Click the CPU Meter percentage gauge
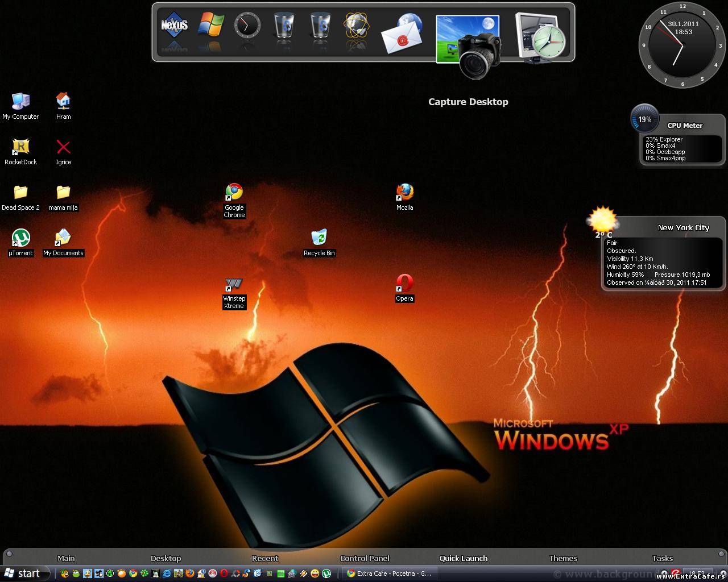 (644, 119)
